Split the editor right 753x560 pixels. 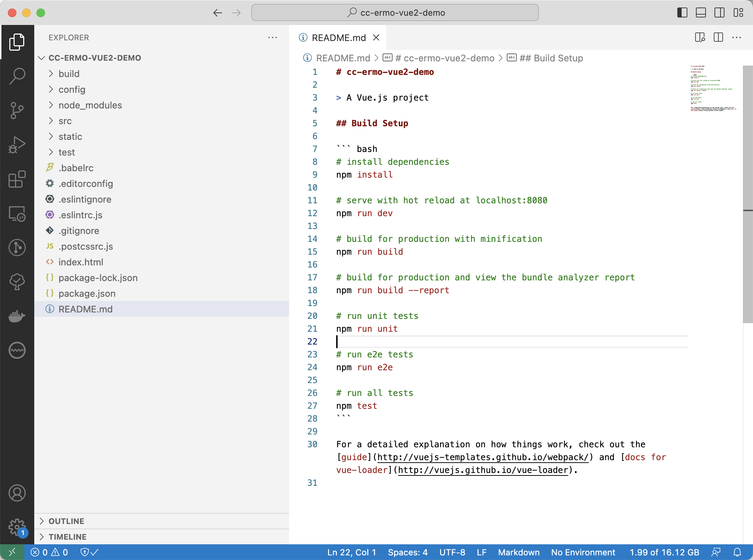tap(718, 37)
